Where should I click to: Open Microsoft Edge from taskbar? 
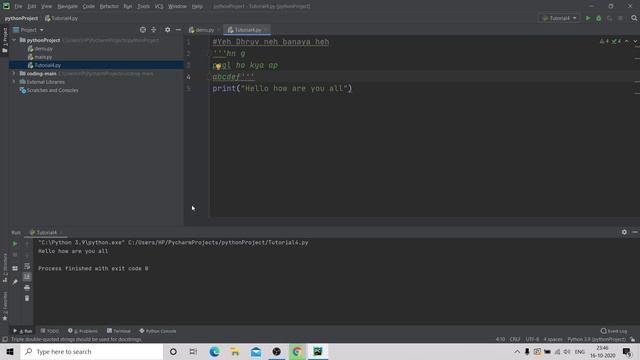(214, 351)
